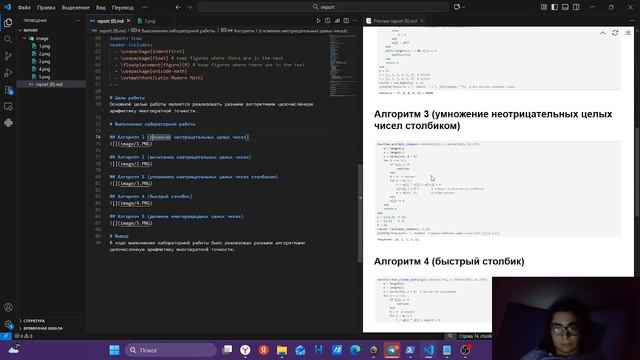Click the chart icon in editor toolbar
Image resolution: width=640 pixels, height=360 pixels.
pyautogui.click(x=337, y=20)
